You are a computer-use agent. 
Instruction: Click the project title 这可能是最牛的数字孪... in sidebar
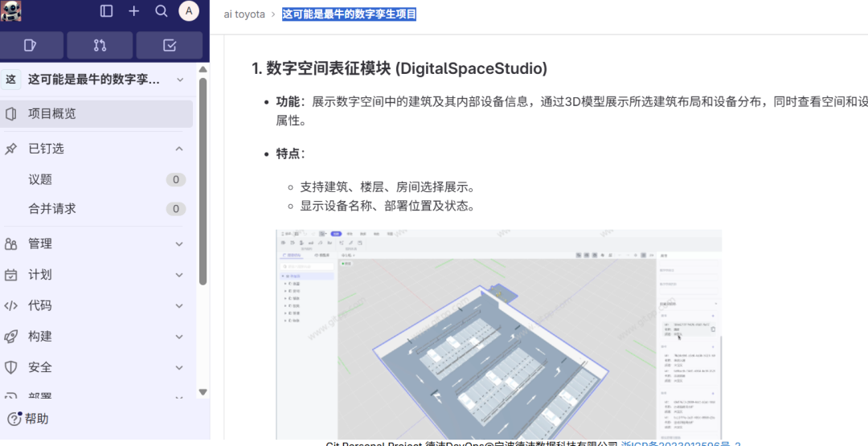94,80
